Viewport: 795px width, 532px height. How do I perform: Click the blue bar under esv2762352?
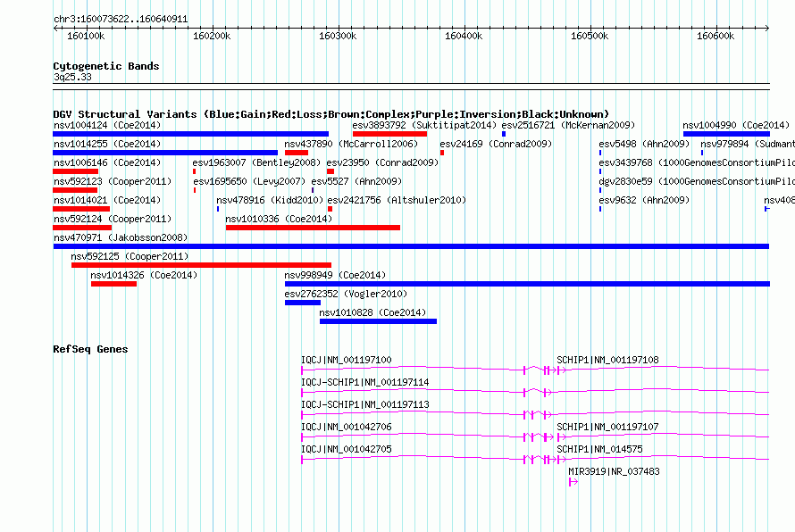[x=303, y=303]
